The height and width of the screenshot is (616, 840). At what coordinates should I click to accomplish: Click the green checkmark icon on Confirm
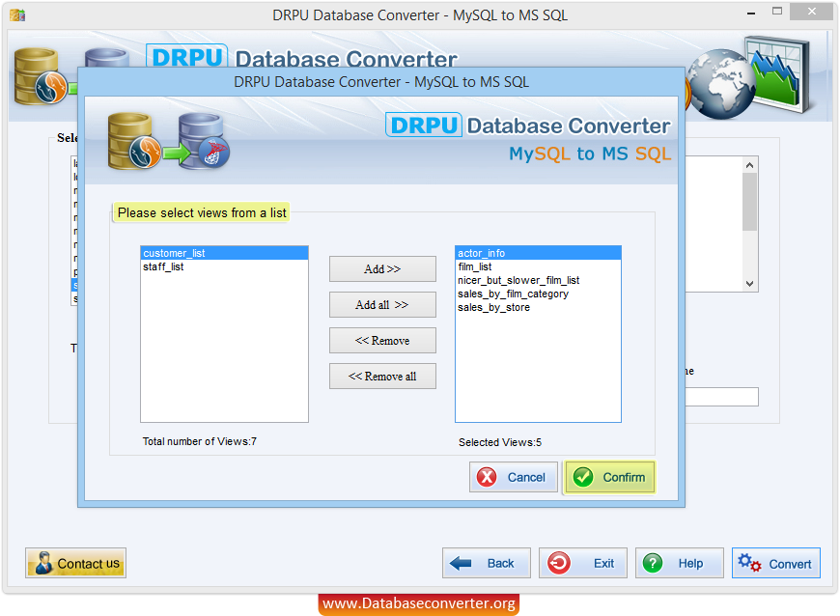pyautogui.click(x=583, y=477)
